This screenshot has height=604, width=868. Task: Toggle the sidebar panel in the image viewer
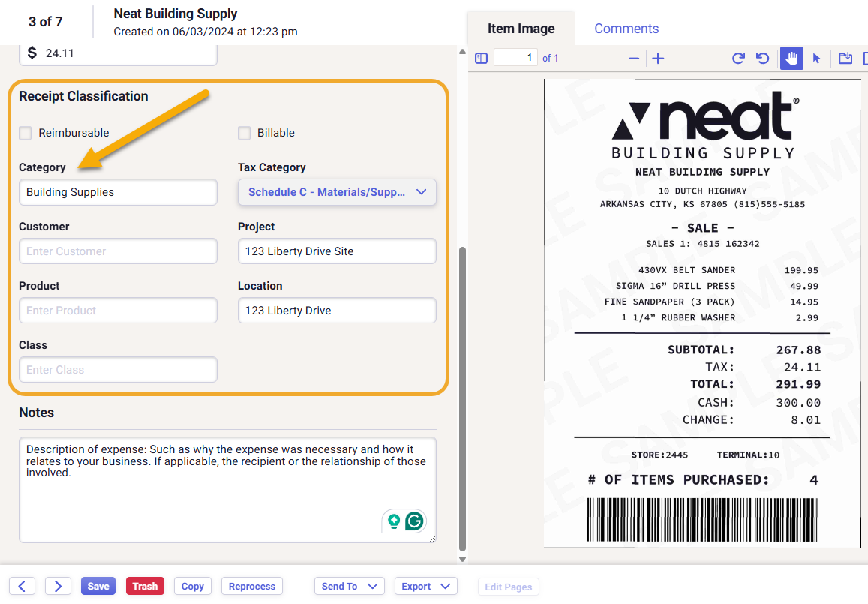coord(482,59)
